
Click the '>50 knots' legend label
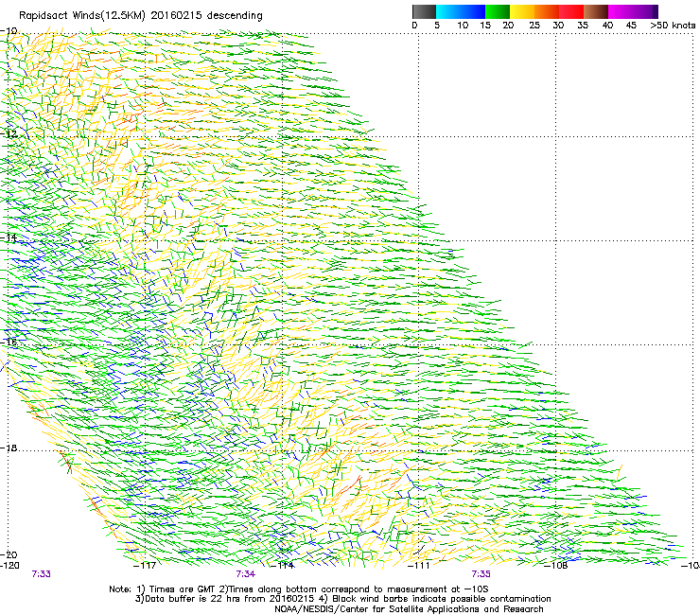click(673, 26)
